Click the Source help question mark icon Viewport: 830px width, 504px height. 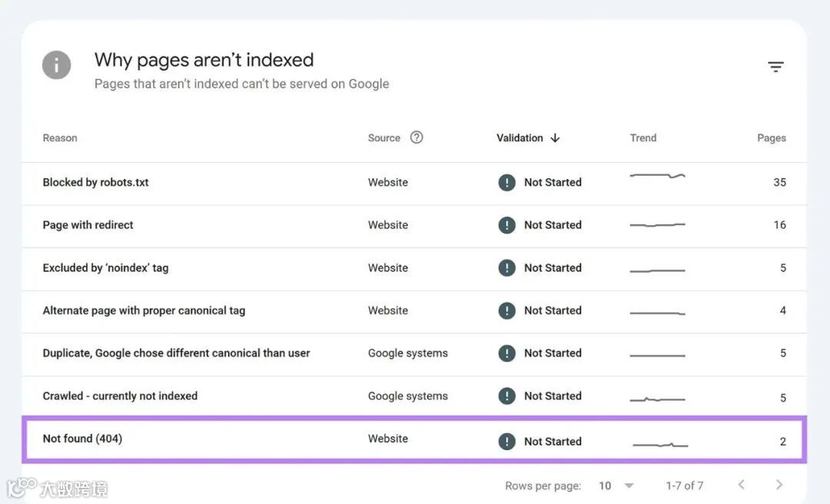click(417, 138)
